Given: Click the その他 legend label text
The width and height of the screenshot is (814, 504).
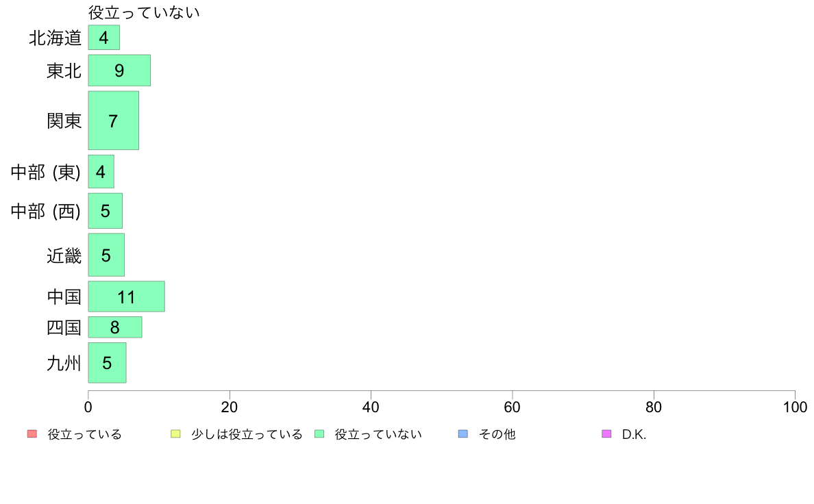Looking at the screenshot, I should tap(497, 434).
